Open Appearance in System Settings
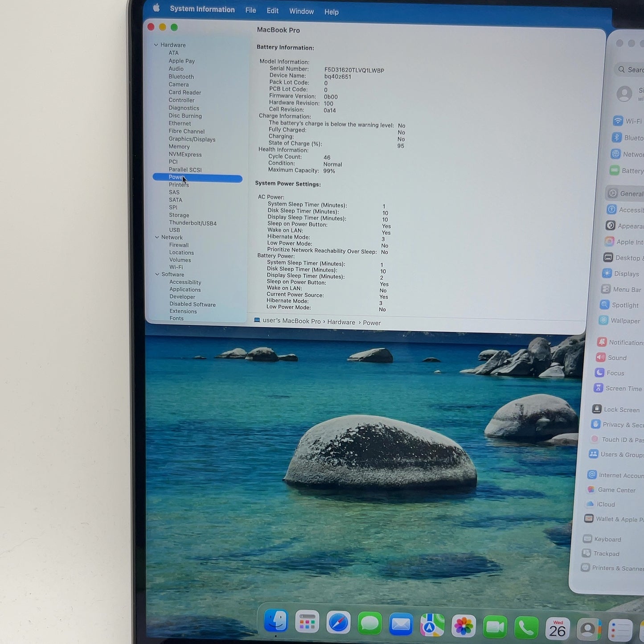This screenshot has height=644, width=644. (624, 226)
